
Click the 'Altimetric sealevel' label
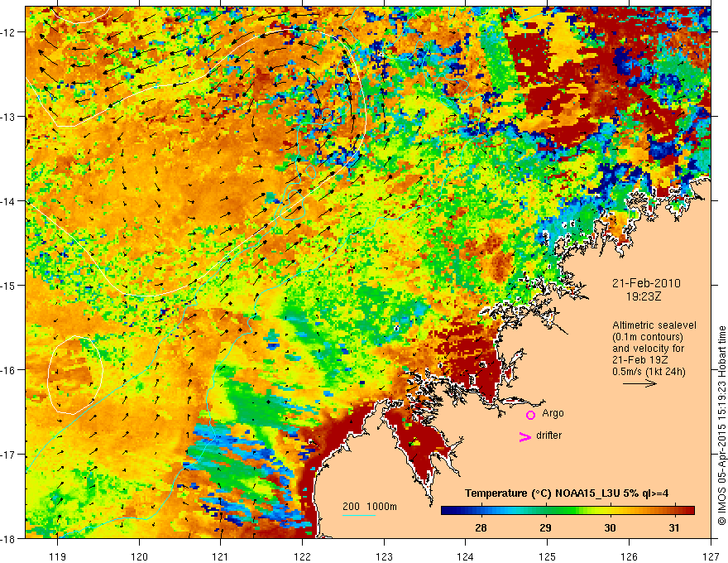[654, 325]
